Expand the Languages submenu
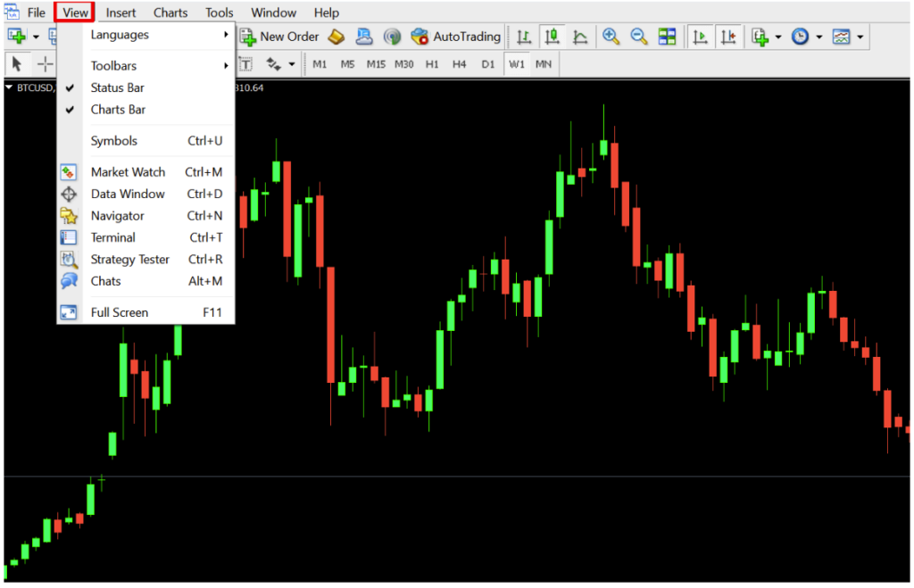This screenshot has height=588, width=914. [x=145, y=35]
